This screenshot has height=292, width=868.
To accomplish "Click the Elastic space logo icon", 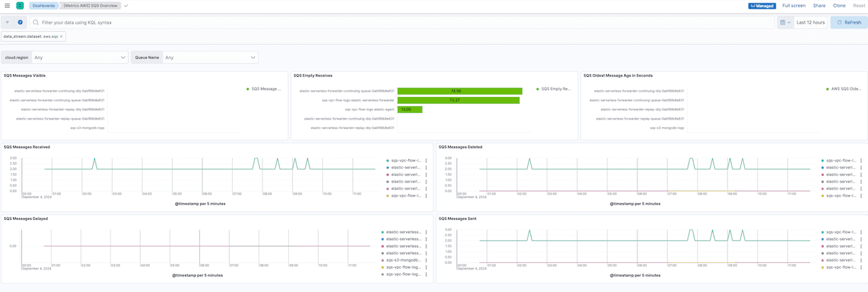I will pyautogui.click(x=20, y=5).
